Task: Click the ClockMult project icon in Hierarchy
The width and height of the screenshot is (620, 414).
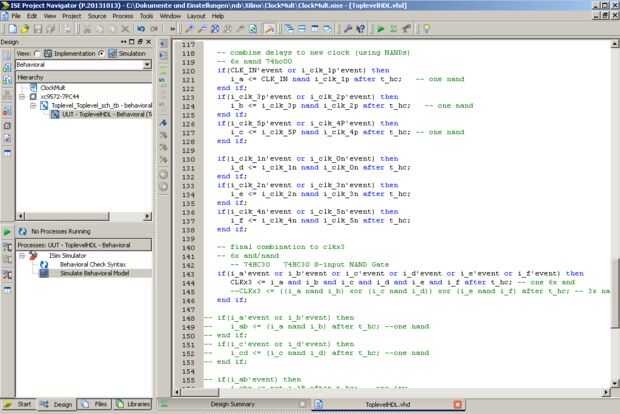Action: [34, 88]
